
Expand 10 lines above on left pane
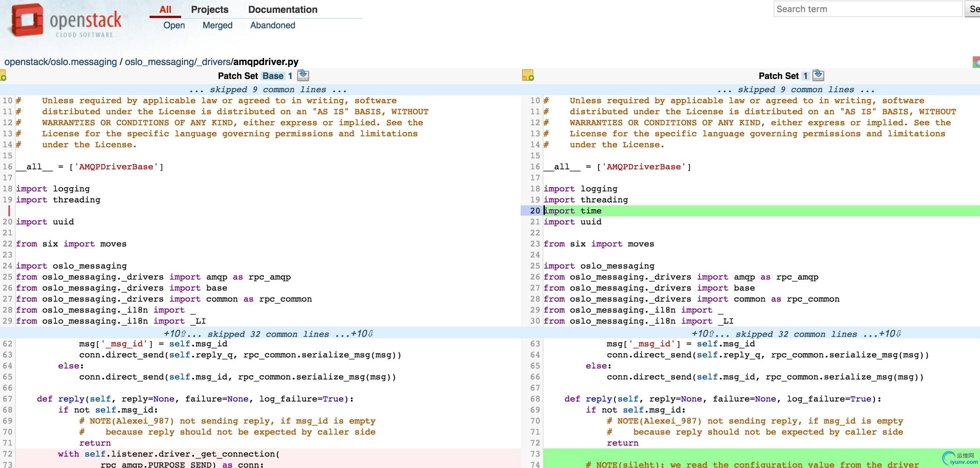(175, 334)
